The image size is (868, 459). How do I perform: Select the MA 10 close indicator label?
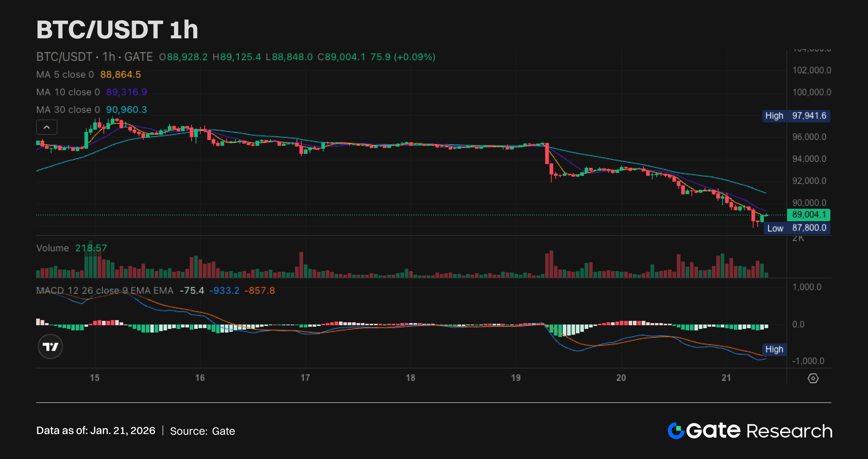[x=68, y=92]
